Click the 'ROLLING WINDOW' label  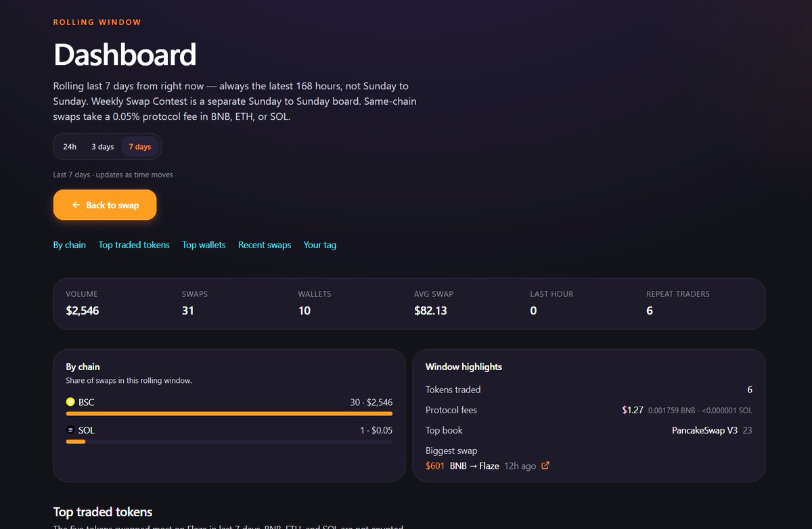tap(97, 22)
